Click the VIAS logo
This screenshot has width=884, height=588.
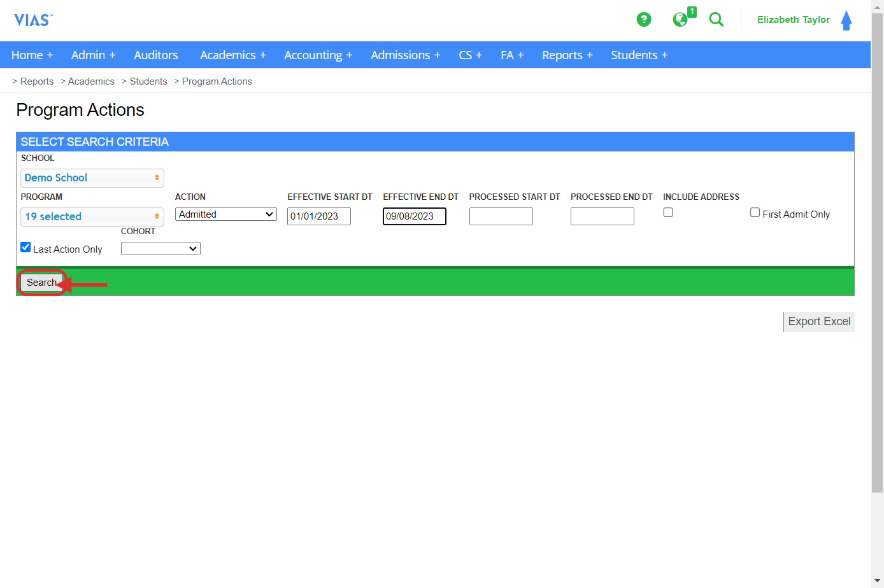(x=32, y=20)
